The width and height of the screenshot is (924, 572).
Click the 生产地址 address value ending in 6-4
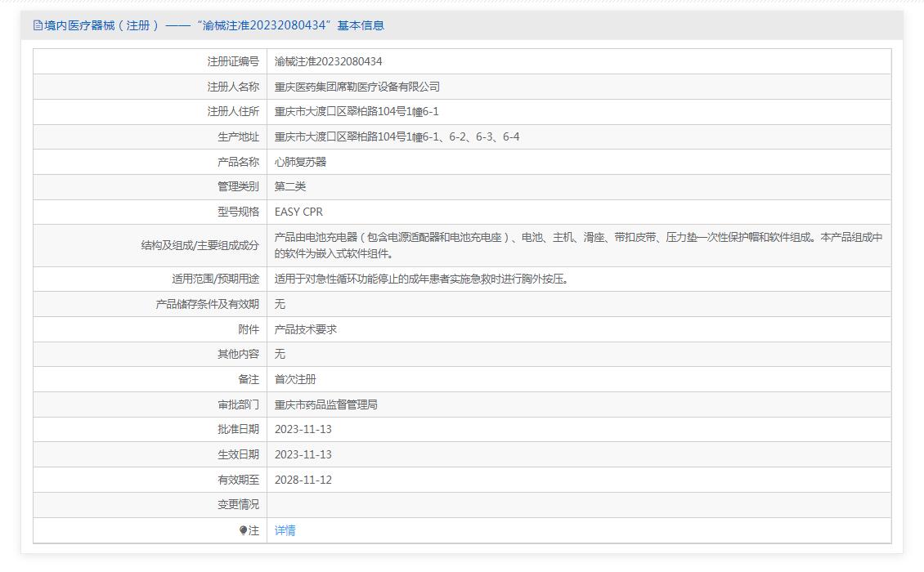coord(397,136)
